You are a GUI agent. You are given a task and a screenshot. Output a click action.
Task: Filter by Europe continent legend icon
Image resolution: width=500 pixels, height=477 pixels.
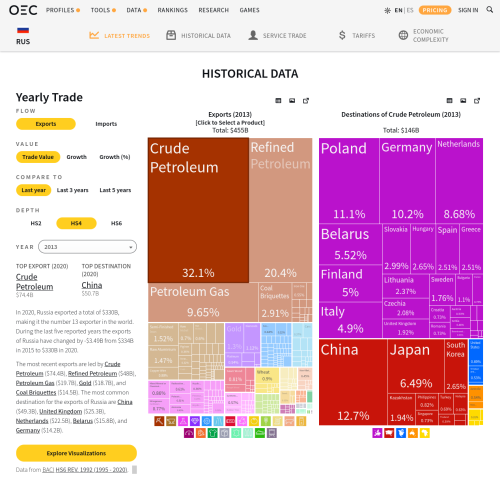[x=377, y=433]
